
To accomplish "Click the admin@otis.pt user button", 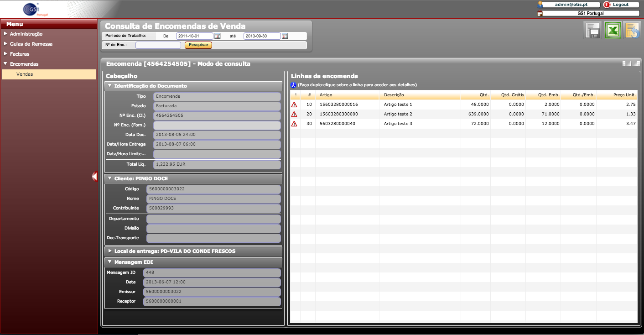I will click(570, 5).
